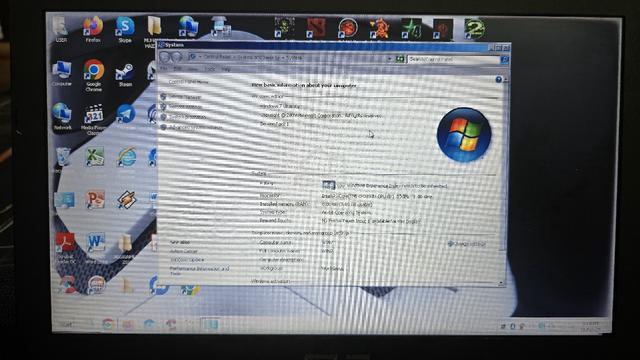Viewport: 640px width, 360px height.
Task: Launch the Word desktop shortcut
Action: click(x=95, y=244)
